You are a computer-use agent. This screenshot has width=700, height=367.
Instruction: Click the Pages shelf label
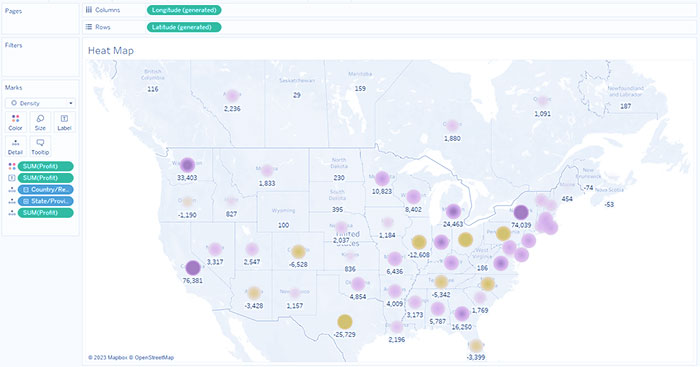pyautogui.click(x=13, y=11)
